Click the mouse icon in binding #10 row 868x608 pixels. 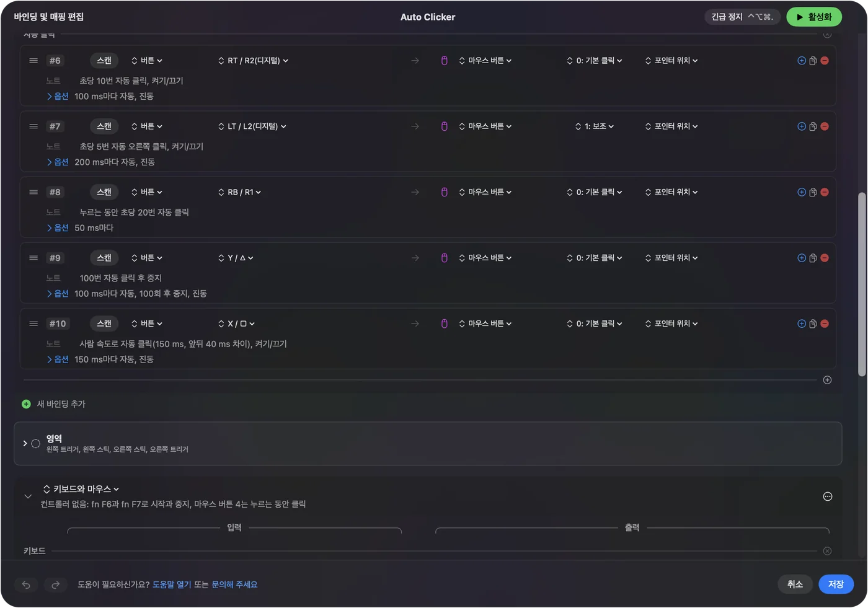coord(445,324)
